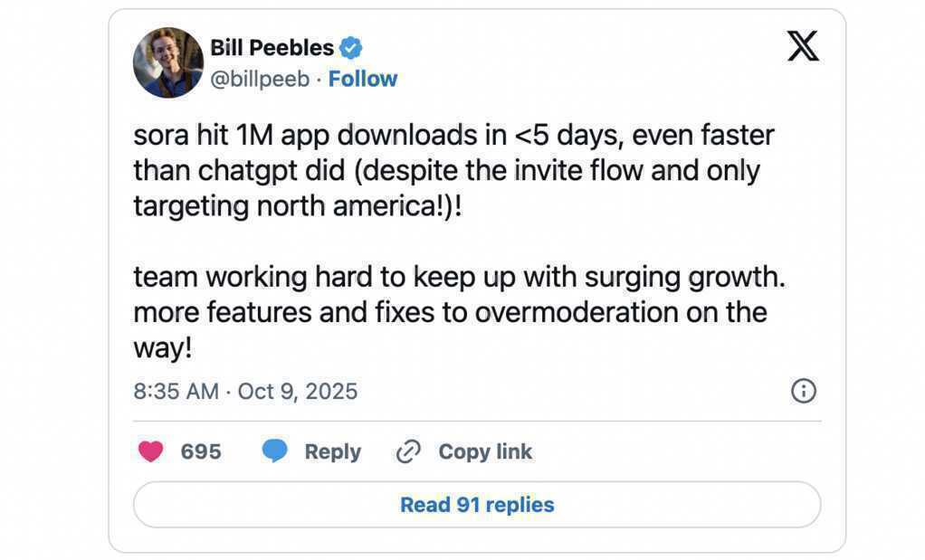Open the circled info icon near the timestamp

click(x=803, y=391)
